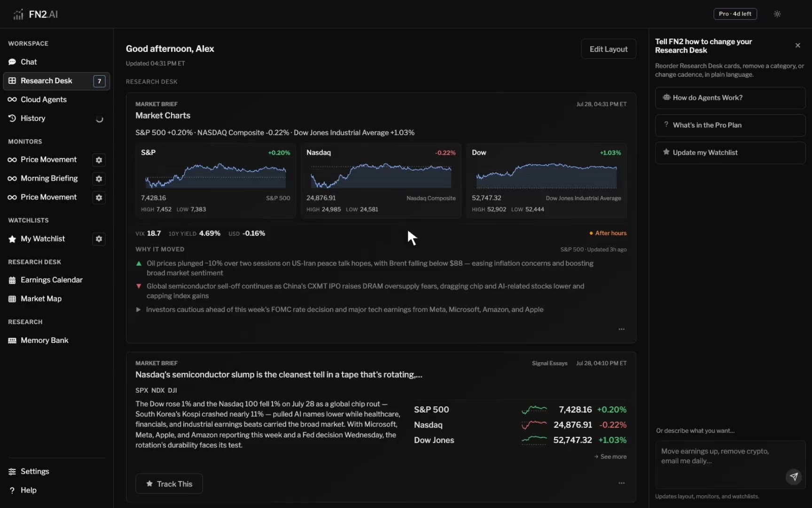Open the Market Charts card ellipsis menu

pos(622,329)
